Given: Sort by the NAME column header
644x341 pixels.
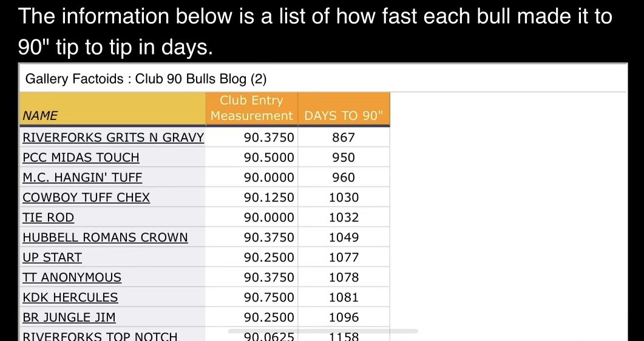Looking at the screenshot, I should tap(40, 115).
